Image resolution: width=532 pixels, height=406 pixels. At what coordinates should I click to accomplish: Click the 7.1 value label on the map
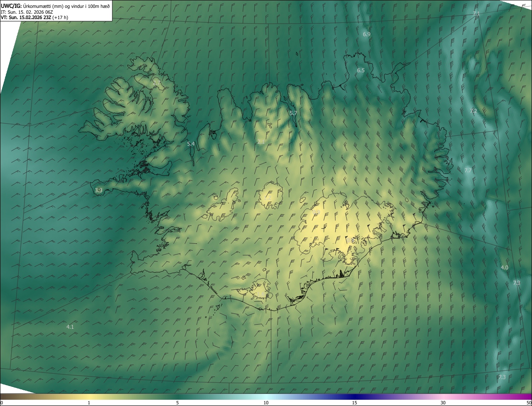[476, 14]
